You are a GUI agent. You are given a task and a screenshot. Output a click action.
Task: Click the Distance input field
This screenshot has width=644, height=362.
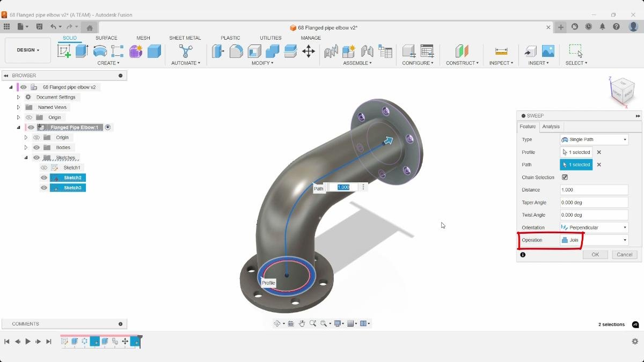pos(594,190)
